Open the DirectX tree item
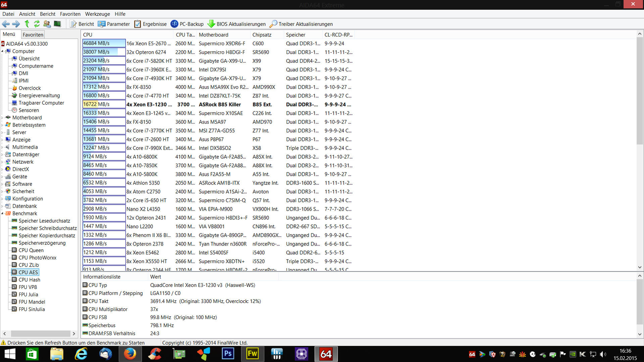The width and height of the screenshot is (644, 362). 20,169
